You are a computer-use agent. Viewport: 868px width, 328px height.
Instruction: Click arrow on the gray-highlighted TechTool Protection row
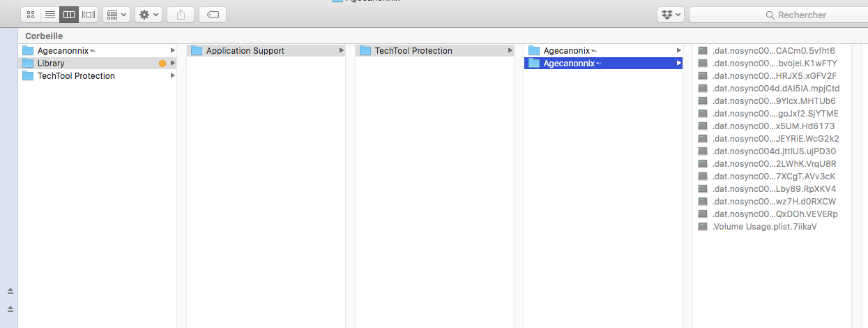click(510, 50)
